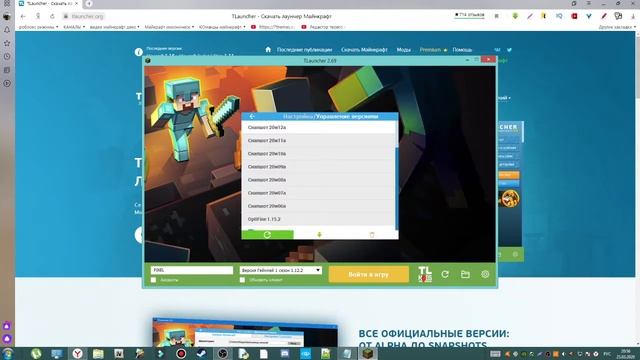Viewport: 640px width, 360px height.
Task: Click the refresh icon in launcher bottom bar
Action: (445, 274)
